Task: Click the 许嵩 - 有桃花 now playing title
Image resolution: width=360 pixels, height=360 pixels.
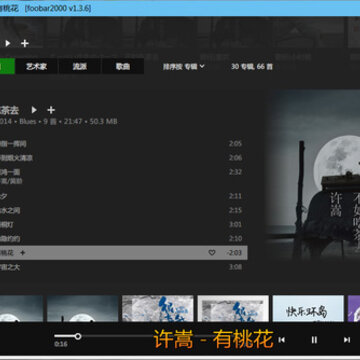Action: [x=214, y=339]
